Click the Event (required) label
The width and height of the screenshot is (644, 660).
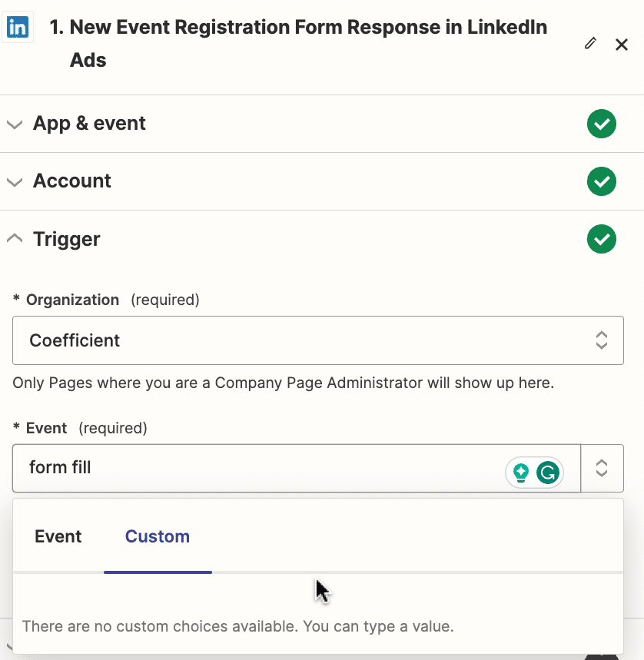80,428
